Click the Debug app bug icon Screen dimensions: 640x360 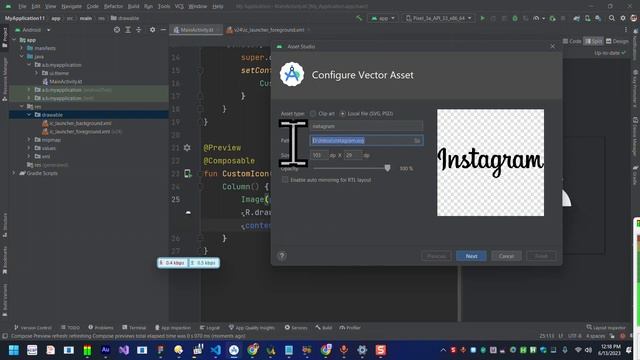click(x=515, y=18)
